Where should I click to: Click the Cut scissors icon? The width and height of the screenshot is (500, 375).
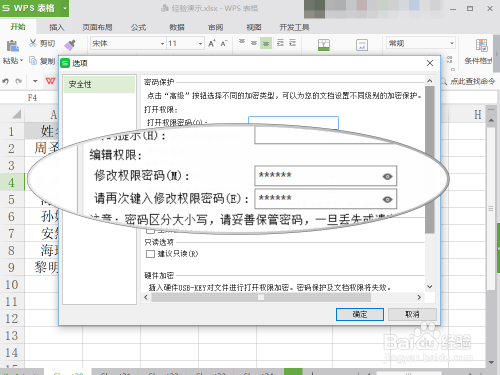coord(33,43)
